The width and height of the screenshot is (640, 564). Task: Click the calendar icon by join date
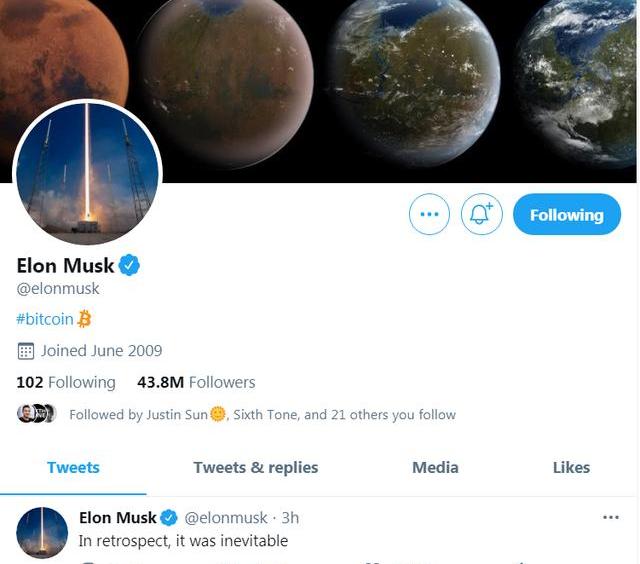(x=26, y=351)
